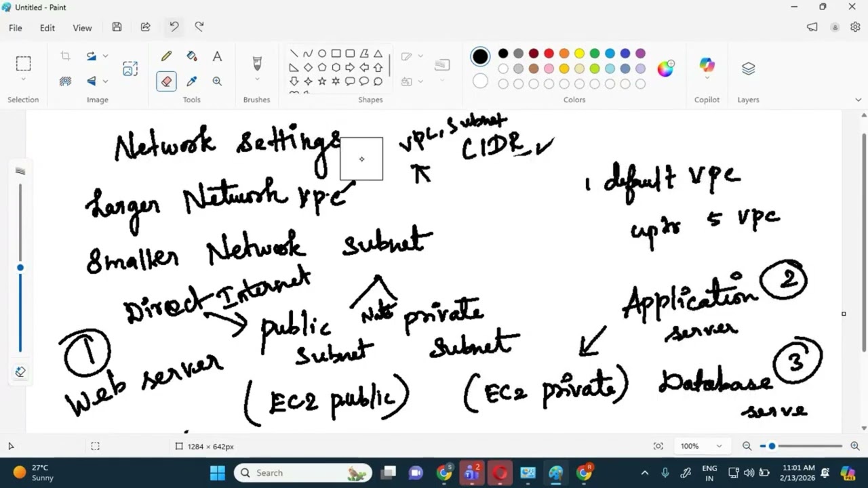Select the Fill bucket tool
Image resolution: width=868 pixels, height=488 pixels.
coord(192,56)
